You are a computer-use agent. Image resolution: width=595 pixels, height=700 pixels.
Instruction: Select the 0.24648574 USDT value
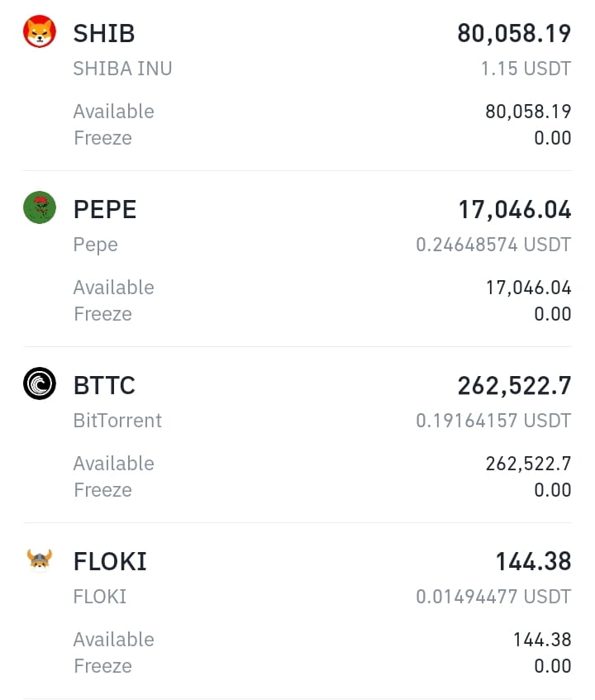pos(493,245)
